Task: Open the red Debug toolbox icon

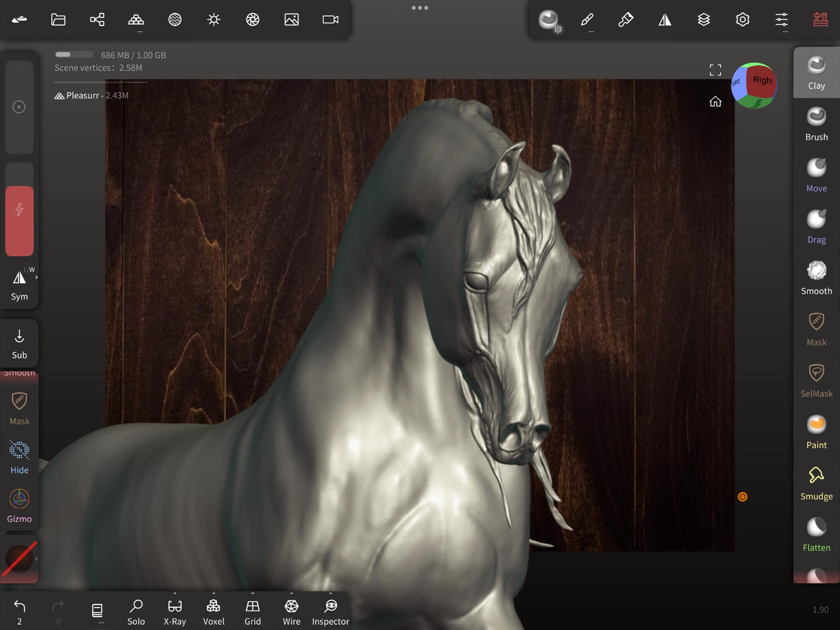Action: pos(821,20)
